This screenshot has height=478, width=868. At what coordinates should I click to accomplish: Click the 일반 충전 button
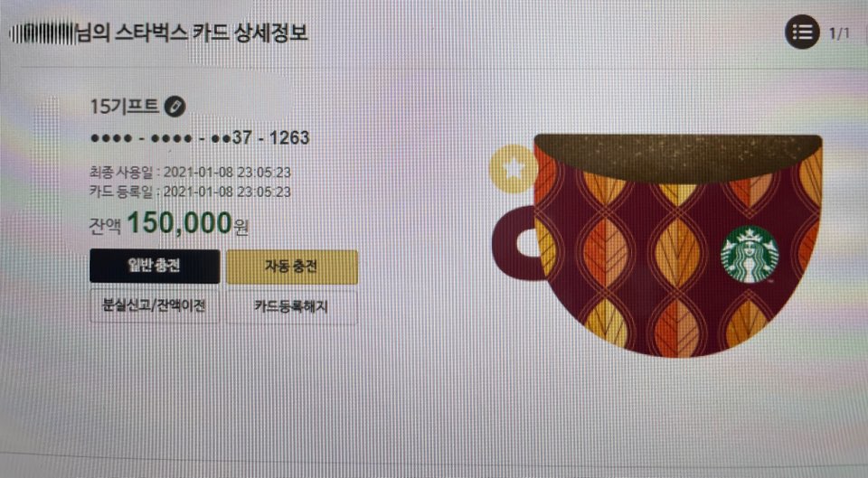(x=155, y=267)
